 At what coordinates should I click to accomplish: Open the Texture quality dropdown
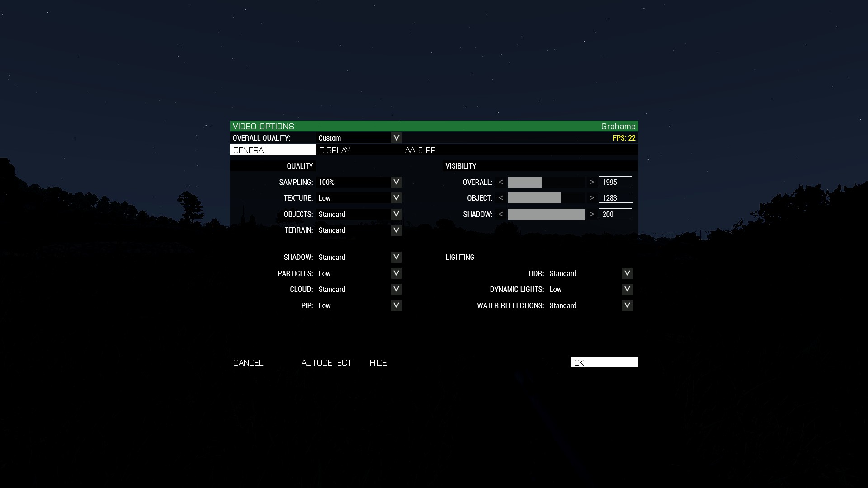[396, 198]
